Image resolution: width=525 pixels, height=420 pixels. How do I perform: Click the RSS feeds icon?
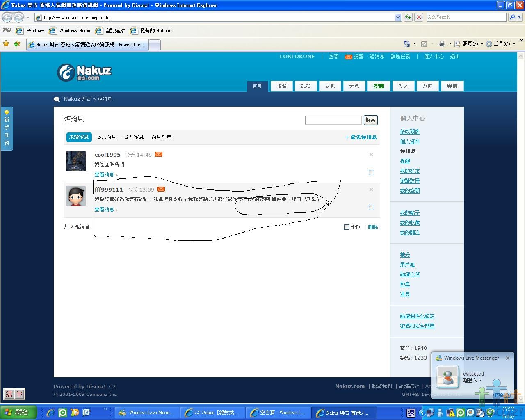(x=424, y=44)
